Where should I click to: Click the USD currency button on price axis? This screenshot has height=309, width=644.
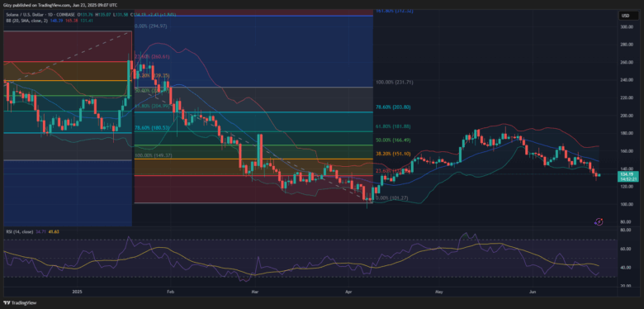[x=627, y=16]
